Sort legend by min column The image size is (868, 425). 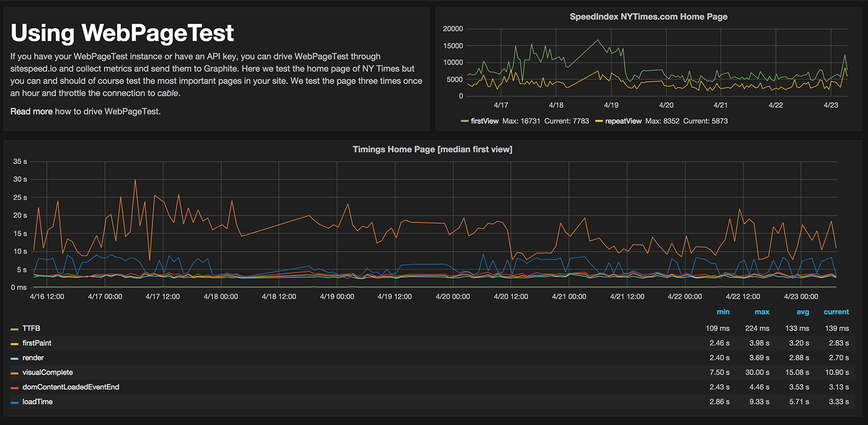point(723,312)
